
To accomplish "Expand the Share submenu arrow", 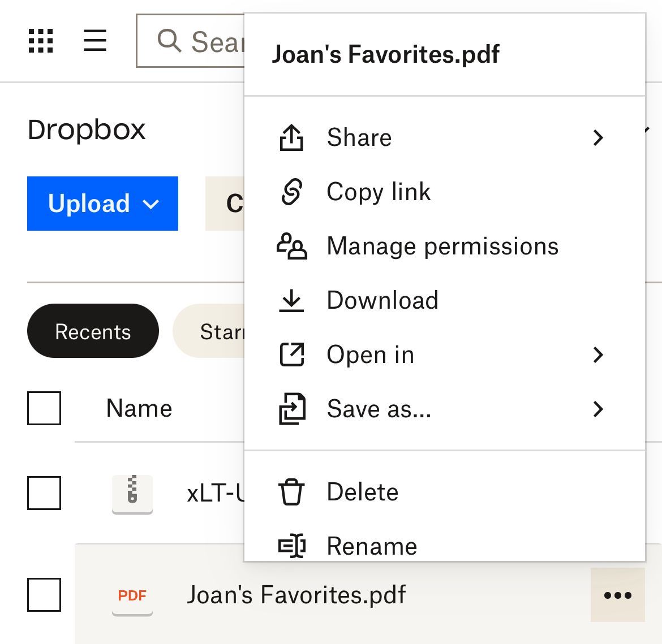I will coord(598,137).
